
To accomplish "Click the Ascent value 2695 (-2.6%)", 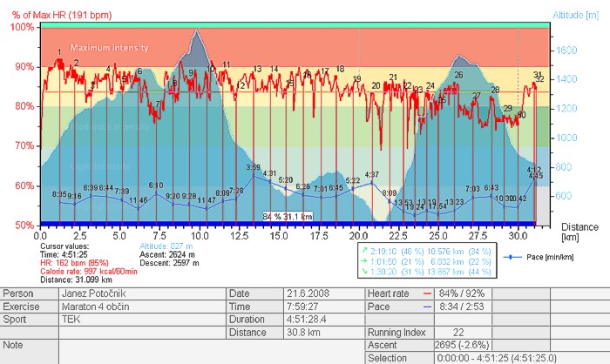I will 462,345.
